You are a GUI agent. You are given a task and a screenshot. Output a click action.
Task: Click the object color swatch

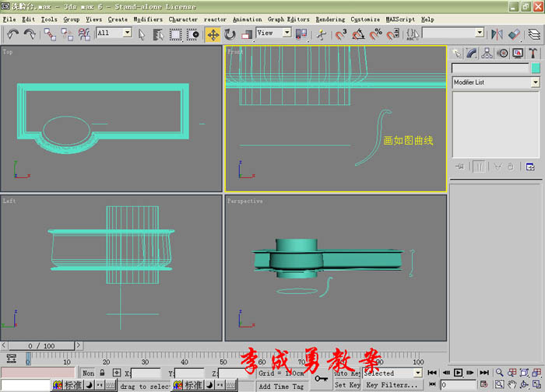tap(536, 68)
